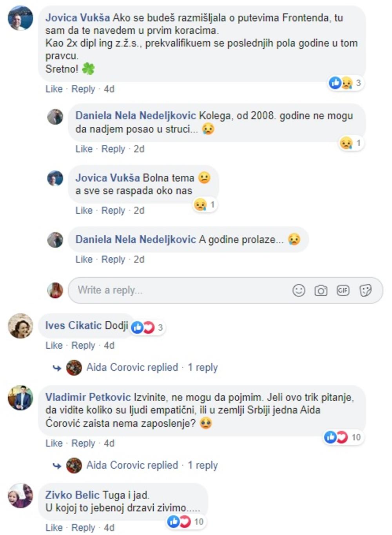The height and width of the screenshot is (535, 392).
Task: Open Zivko Belic's avatar thumbnail
Action: [x=21, y=496]
